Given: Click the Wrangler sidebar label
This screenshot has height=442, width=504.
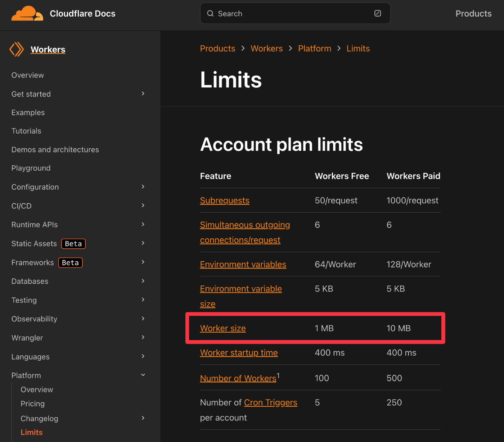Looking at the screenshot, I should pos(27,338).
